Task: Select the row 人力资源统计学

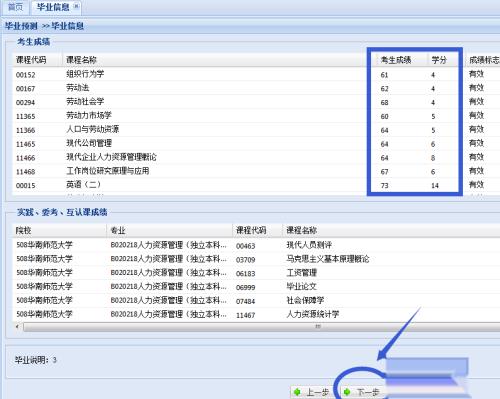Action: pyautogui.click(x=256, y=314)
